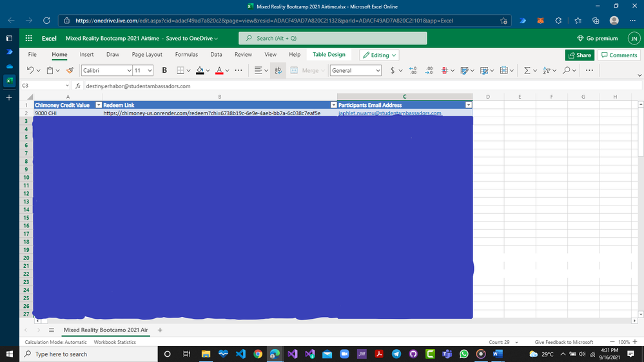Add this page to favorites star
Image resolution: width=644 pixels, height=362 pixels.
503,21
